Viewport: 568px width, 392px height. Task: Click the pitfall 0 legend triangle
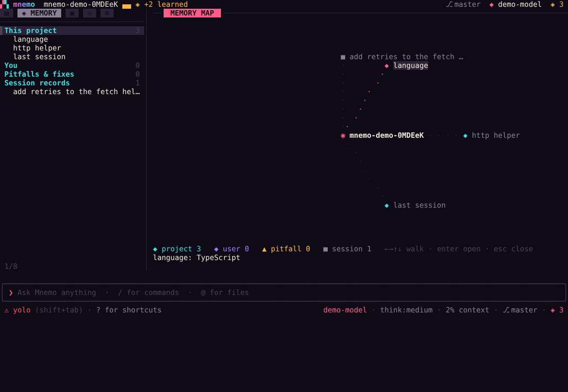coord(264,249)
